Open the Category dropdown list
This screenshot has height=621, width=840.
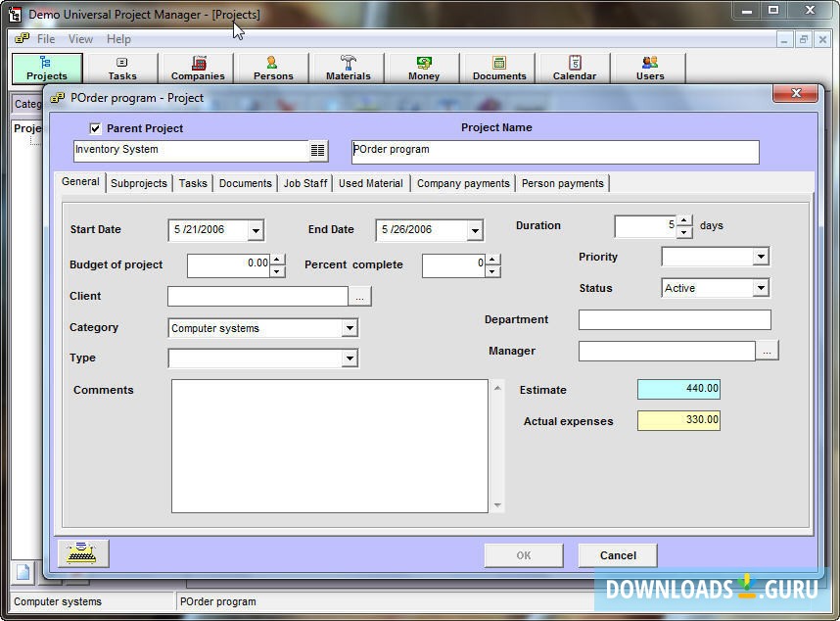click(x=349, y=328)
